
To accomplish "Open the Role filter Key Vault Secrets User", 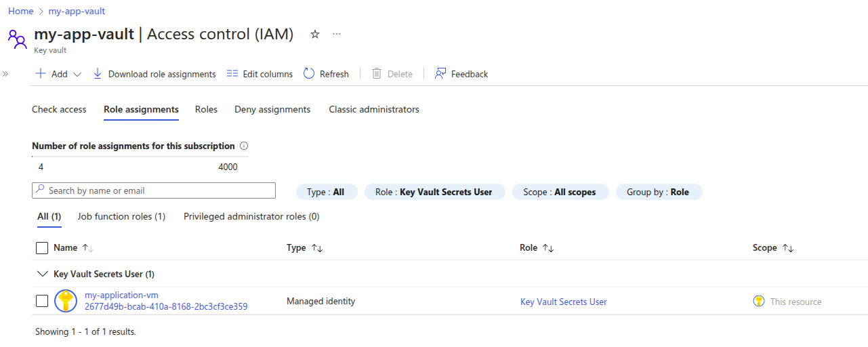I will (434, 192).
